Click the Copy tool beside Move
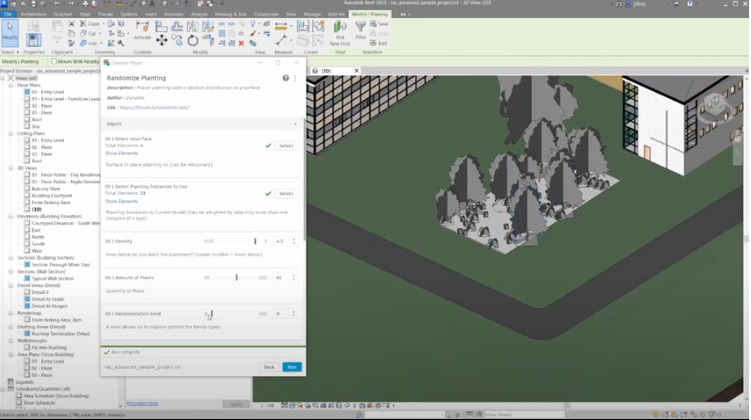This screenshot has width=751, height=420. point(177,41)
